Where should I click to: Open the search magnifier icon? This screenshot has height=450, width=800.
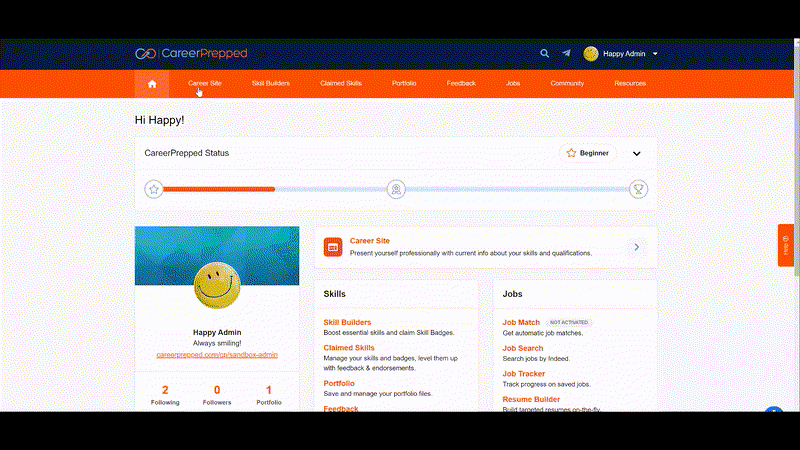pyautogui.click(x=544, y=53)
